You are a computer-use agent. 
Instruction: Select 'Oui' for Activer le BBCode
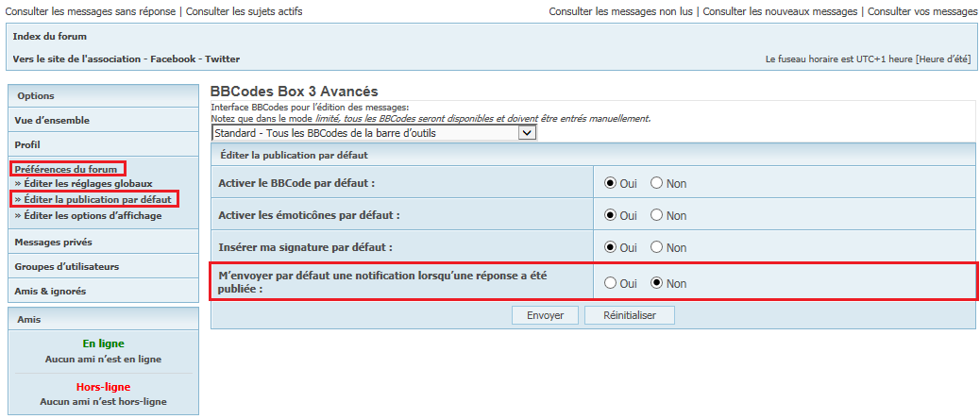(610, 183)
